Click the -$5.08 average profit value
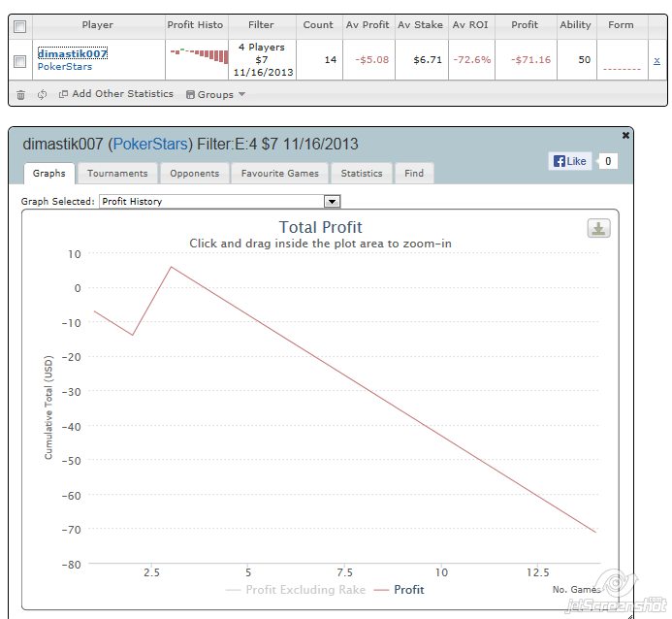 point(371,59)
